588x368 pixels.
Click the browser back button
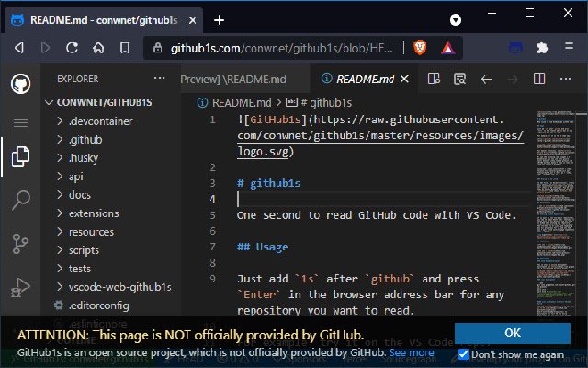(18, 48)
